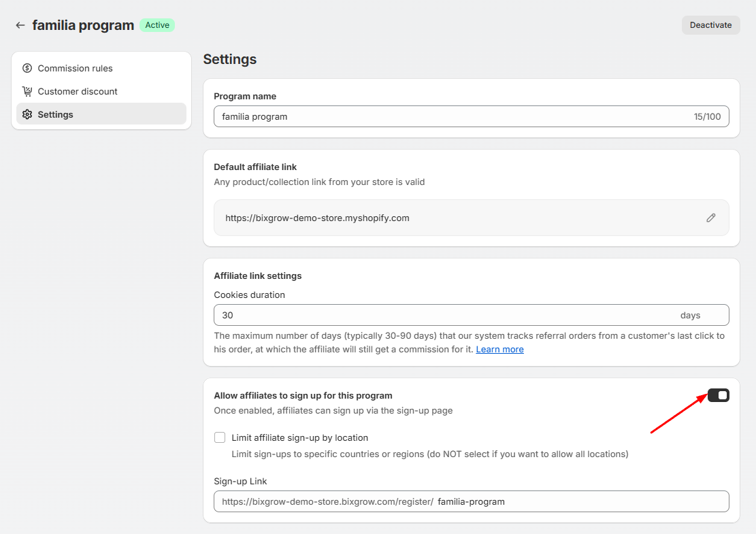Screen dimensions: 756x534
Task: Disable the affiliate sign-up toggle
Action: (718, 395)
